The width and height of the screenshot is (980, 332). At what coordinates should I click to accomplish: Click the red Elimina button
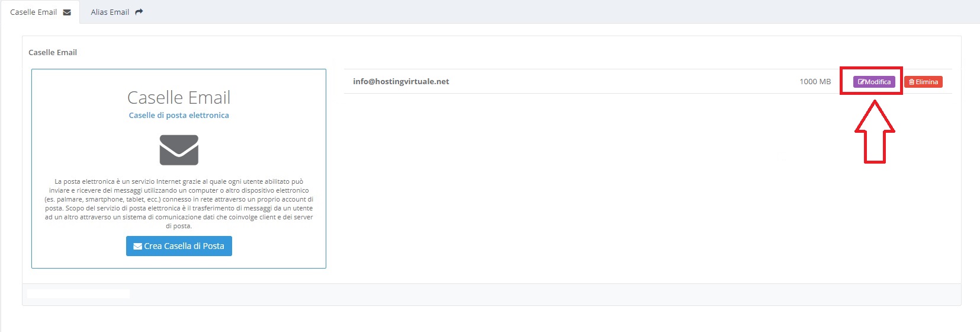tap(923, 82)
